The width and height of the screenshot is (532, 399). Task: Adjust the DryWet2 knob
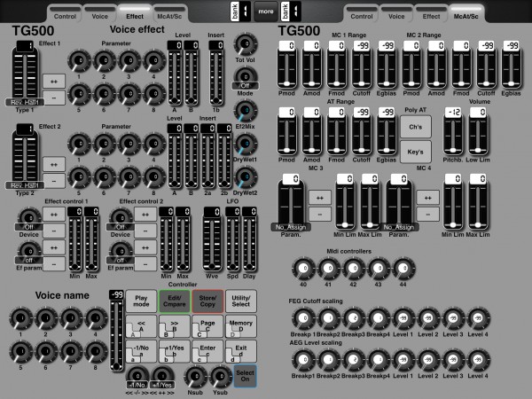pyautogui.click(x=246, y=177)
